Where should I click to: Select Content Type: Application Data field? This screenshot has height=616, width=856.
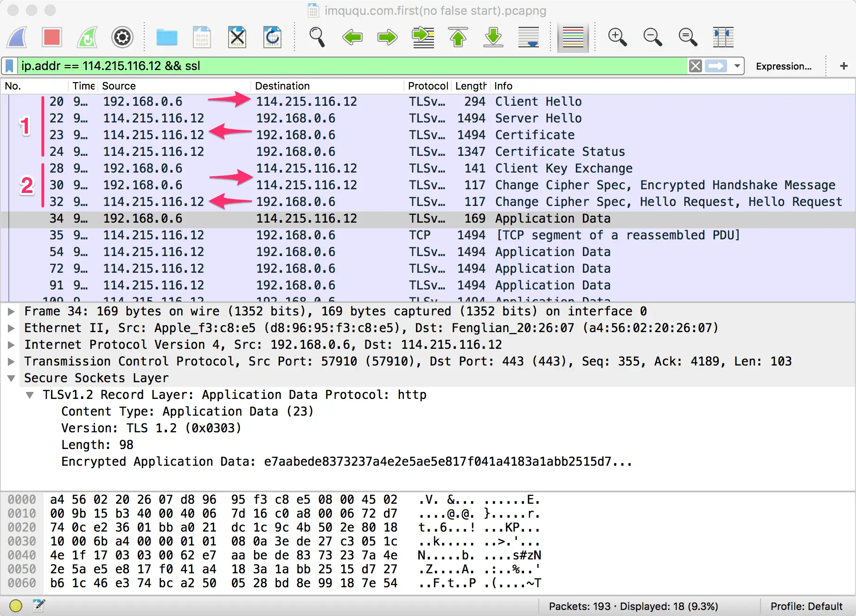[187, 411]
